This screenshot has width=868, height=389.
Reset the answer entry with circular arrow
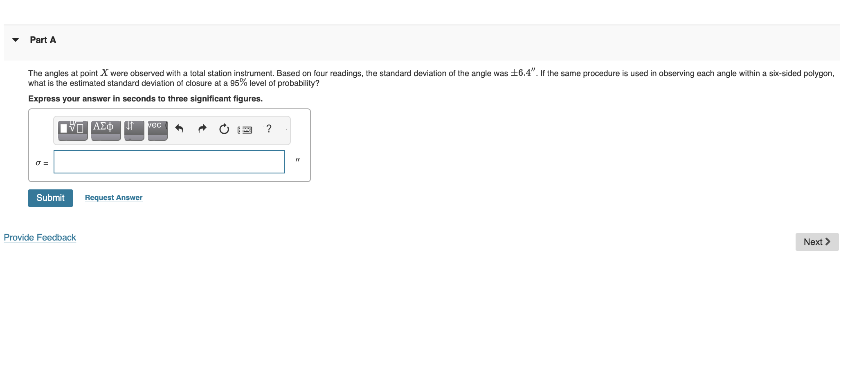click(223, 129)
